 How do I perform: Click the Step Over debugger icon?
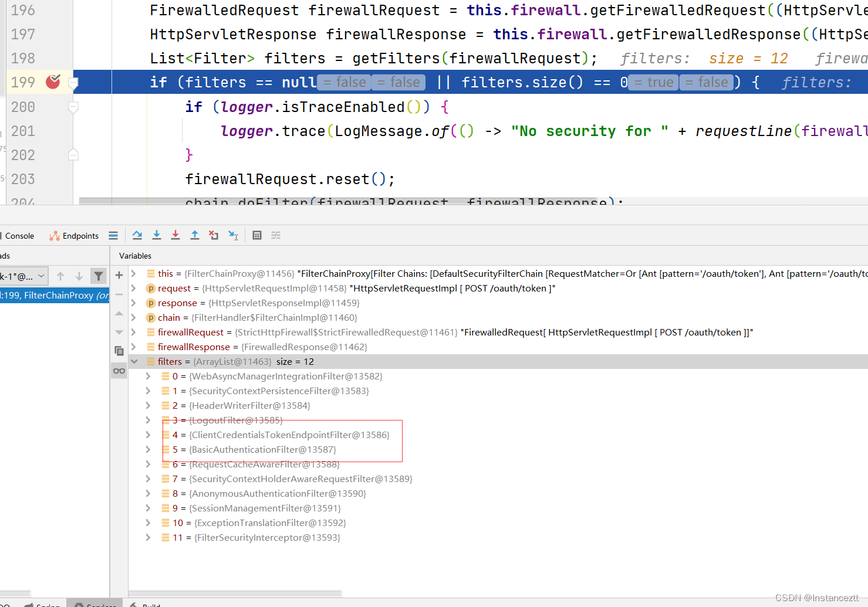click(137, 235)
